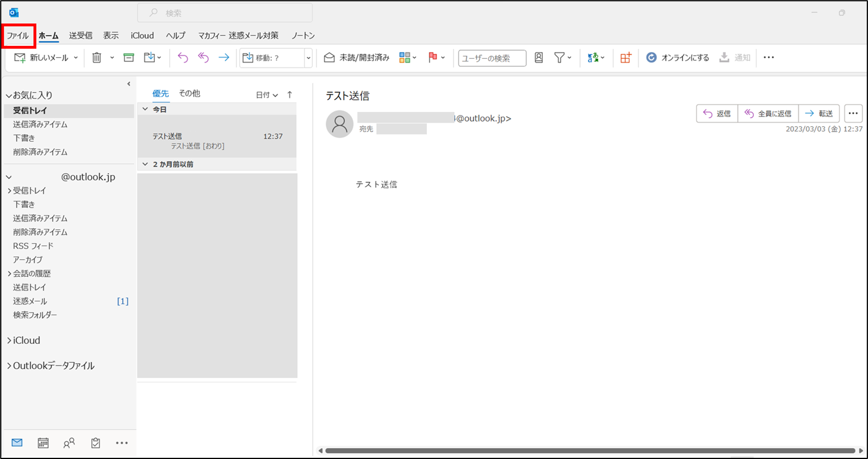Switch to the マカフィー 迷惑メール対策 tab

(237, 35)
